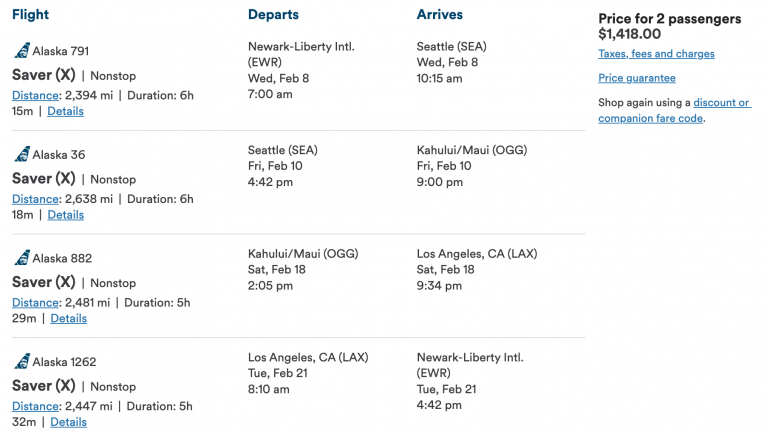Show Details for Alaska 882 flight
This screenshot has height=434, width=770.
[x=68, y=318]
